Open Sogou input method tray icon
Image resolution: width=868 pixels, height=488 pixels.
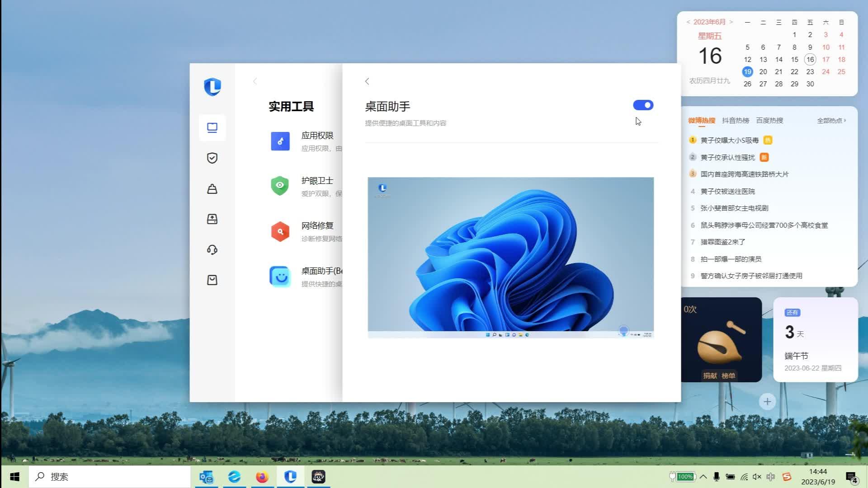pos(787,477)
